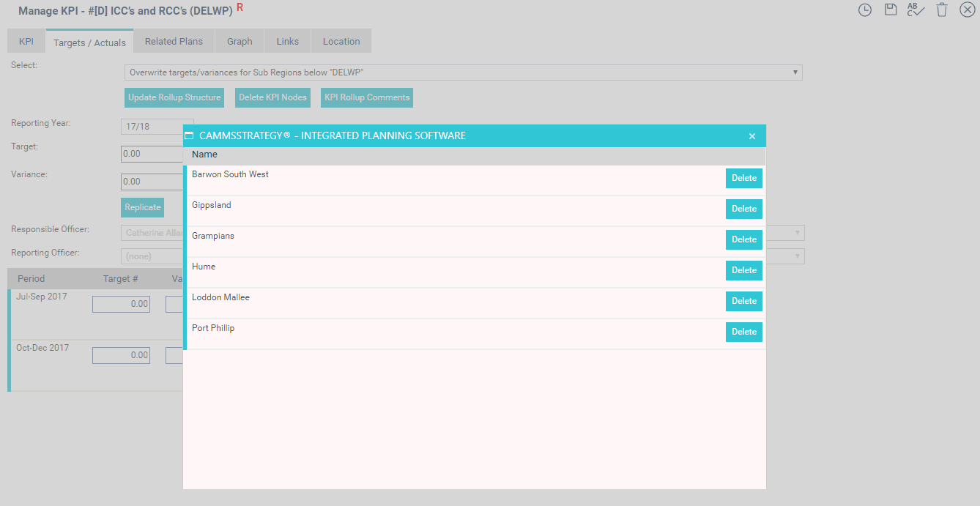Click the Jul-Sep 2017 Target input field
The height and width of the screenshot is (506, 980).
pos(121,304)
